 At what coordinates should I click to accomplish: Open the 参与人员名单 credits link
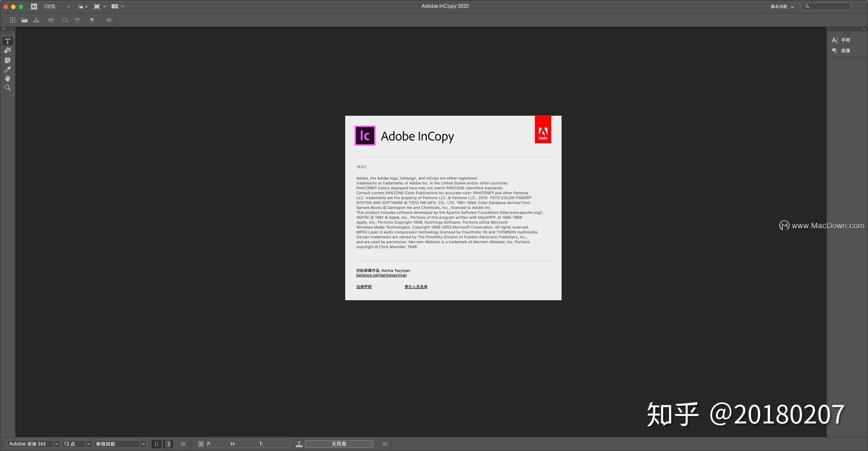pyautogui.click(x=416, y=287)
